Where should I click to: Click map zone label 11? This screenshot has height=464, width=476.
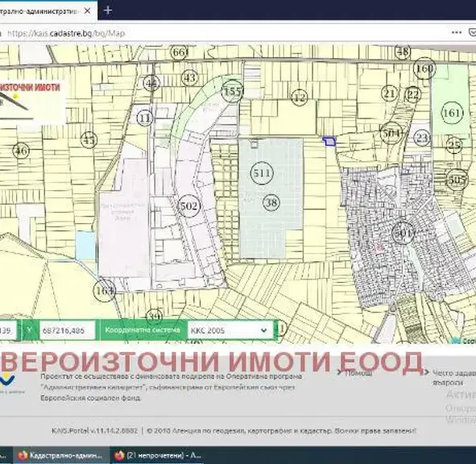(x=145, y=118)
